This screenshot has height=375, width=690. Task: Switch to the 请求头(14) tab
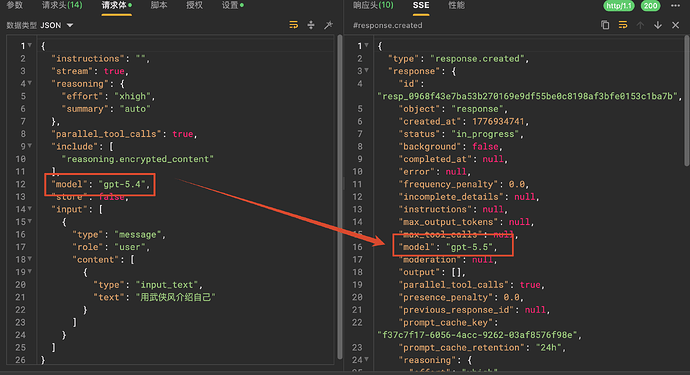click(x=62, y=5)
